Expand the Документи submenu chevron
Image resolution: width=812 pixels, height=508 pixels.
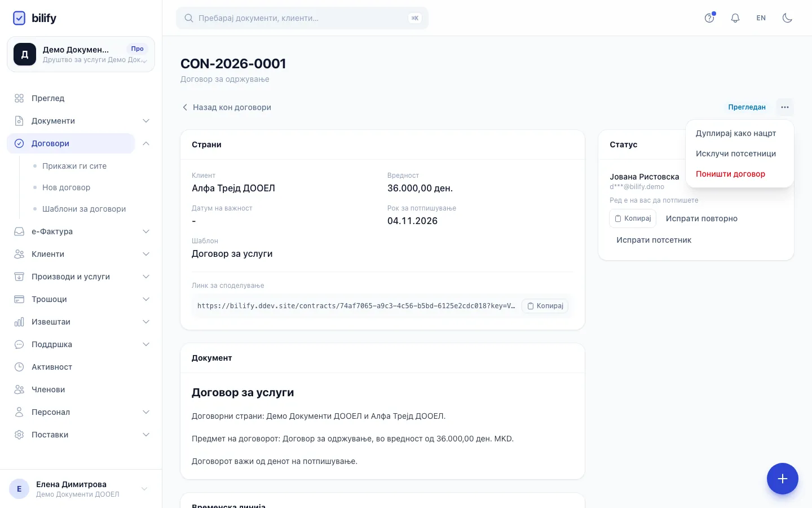146,121
